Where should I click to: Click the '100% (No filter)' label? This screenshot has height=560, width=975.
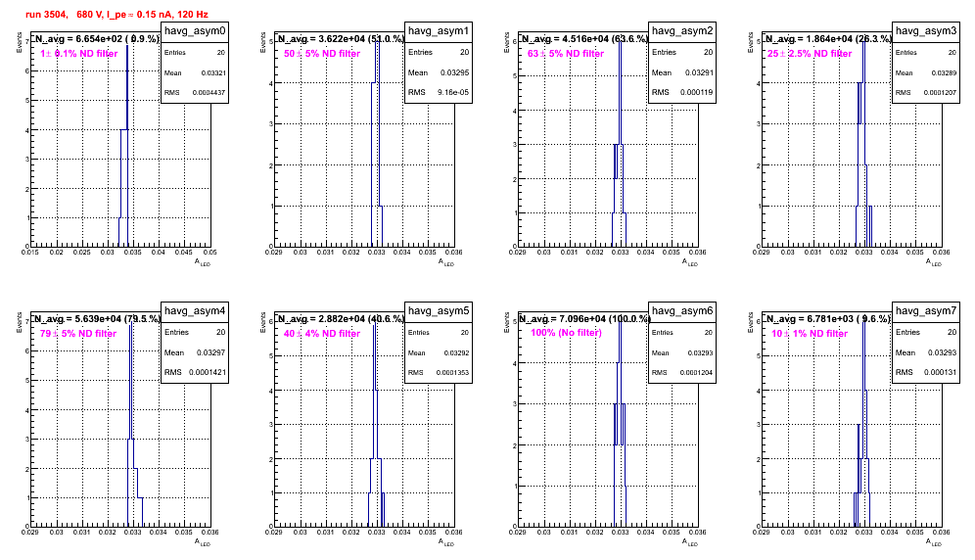[567, 333]
